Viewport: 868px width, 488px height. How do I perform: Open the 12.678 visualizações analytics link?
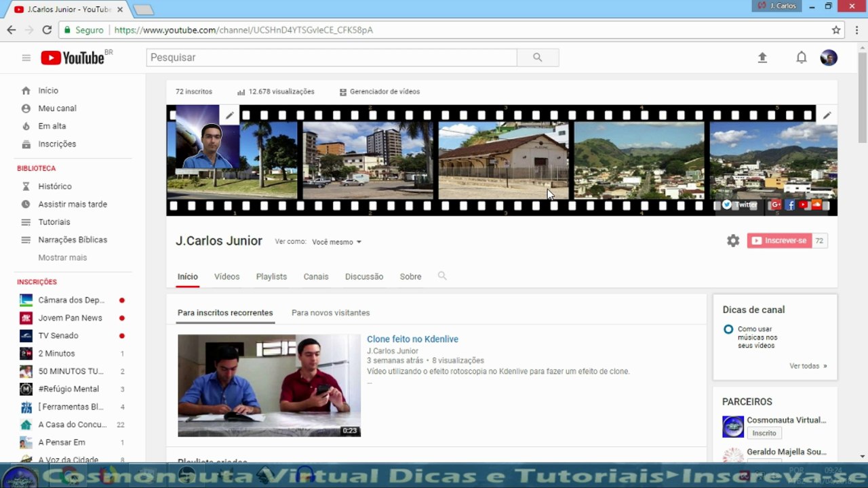pyautogui.click(x=276, y=91)
